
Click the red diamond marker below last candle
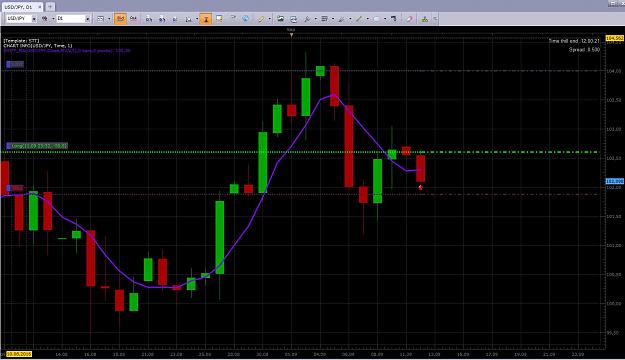(x=421, y=187)
